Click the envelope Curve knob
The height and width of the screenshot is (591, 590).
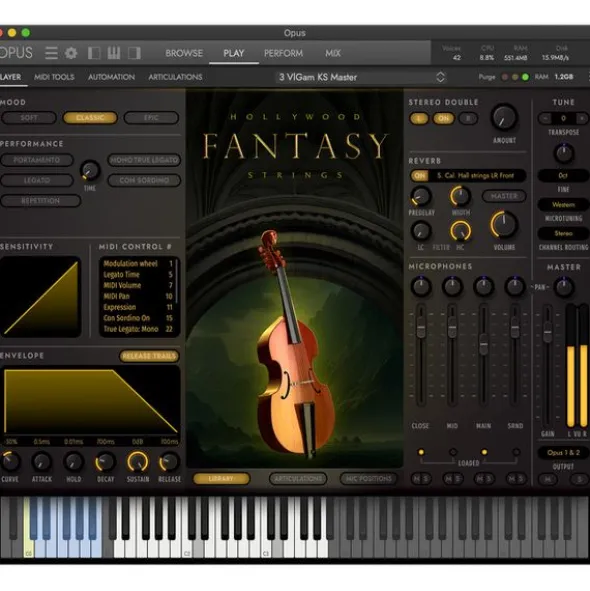click(x=10, y=462)
